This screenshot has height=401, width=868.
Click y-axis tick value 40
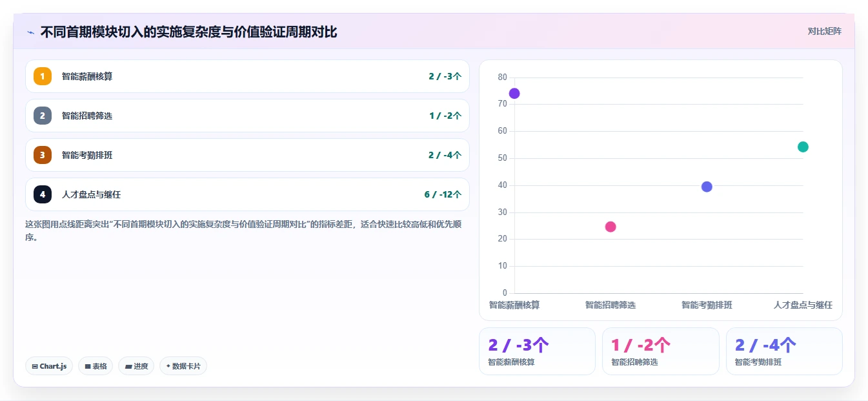(503, 185)
